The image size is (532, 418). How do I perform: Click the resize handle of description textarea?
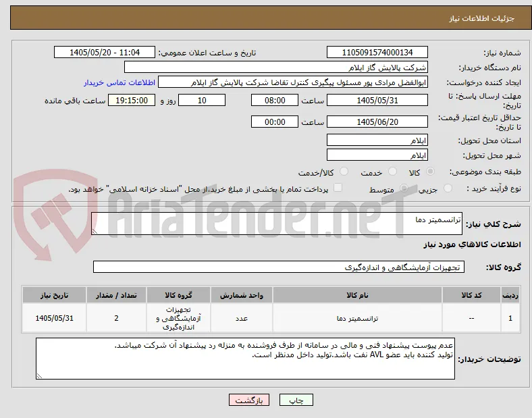pyautogui.click(x=95, y=232)
